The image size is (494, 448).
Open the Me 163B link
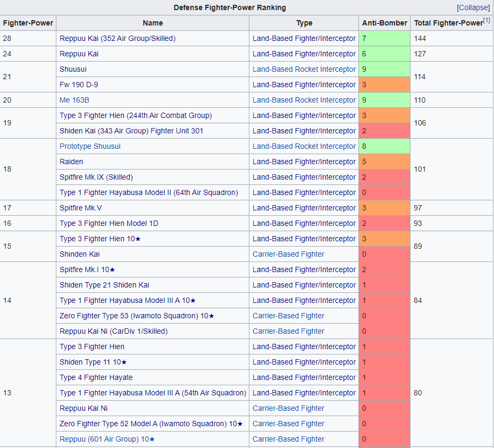pos(74,100)
